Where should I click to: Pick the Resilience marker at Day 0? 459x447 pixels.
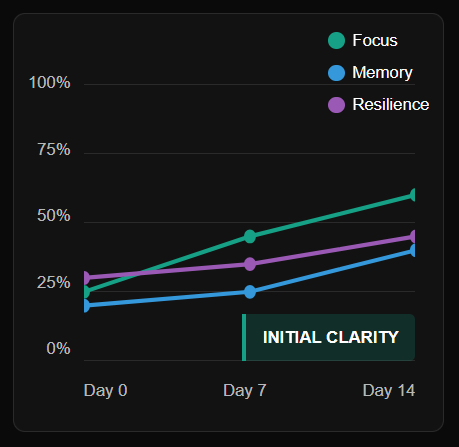click(x=87, y=278)
